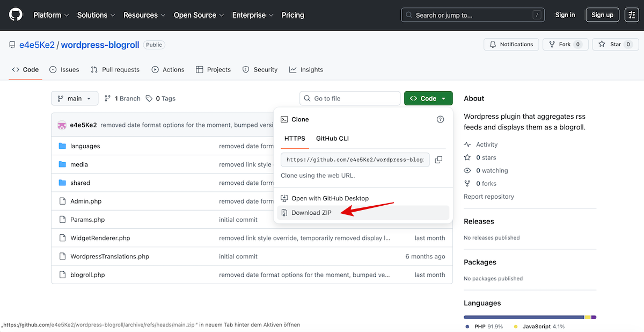Choose Download ZIP from the Code menu
Viewport: 644px width, 332px height.
pyautogui.click(x=311, y=213)
